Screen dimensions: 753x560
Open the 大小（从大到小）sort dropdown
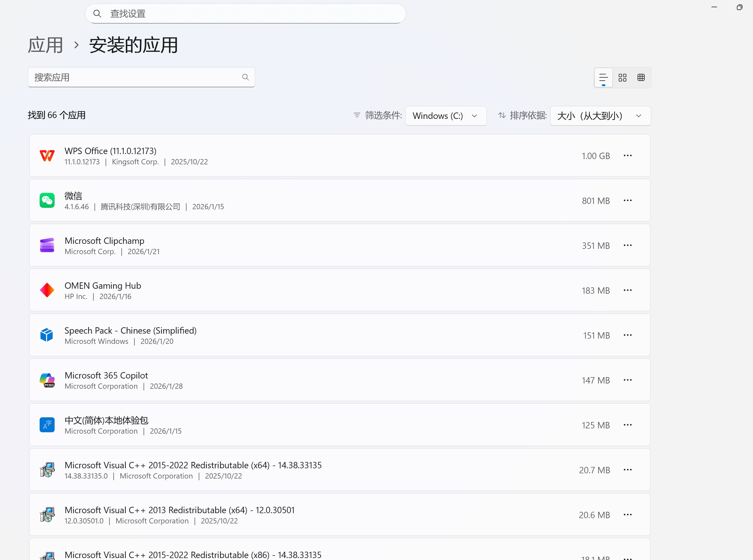tap(600, 116)
